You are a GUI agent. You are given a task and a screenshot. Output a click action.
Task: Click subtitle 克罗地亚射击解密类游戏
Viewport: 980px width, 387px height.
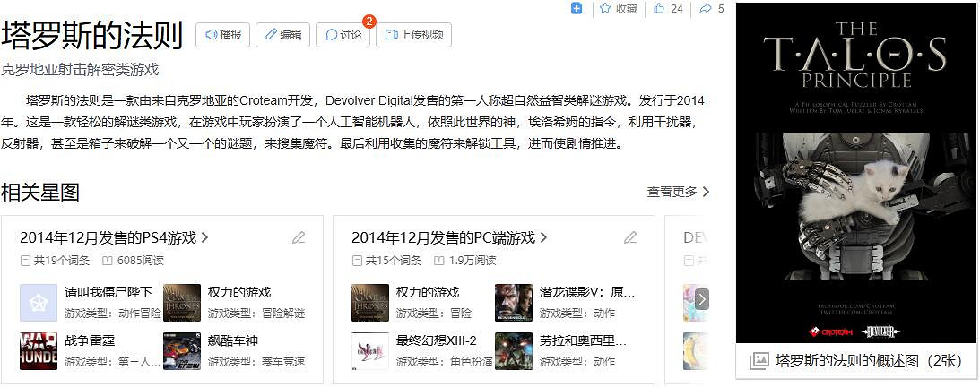(80, 69)
